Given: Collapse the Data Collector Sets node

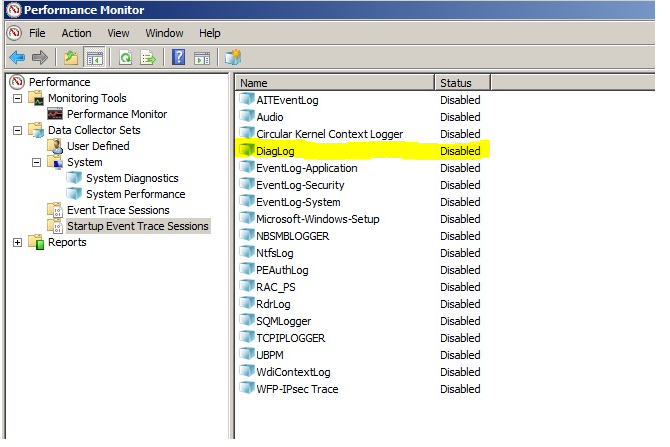Looking at the screenshot, I should [18, 130].
